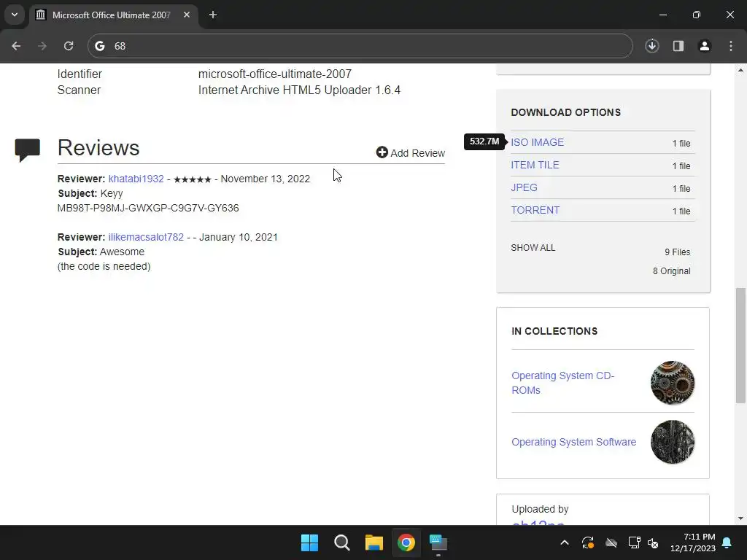747x560 pixels.
Task: Open the clock showing 7:11 PM
Action: [x=693, y=542]
